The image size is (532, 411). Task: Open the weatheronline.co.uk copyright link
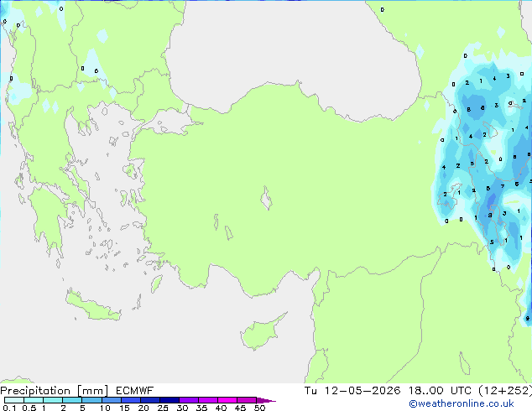point(462,403)
